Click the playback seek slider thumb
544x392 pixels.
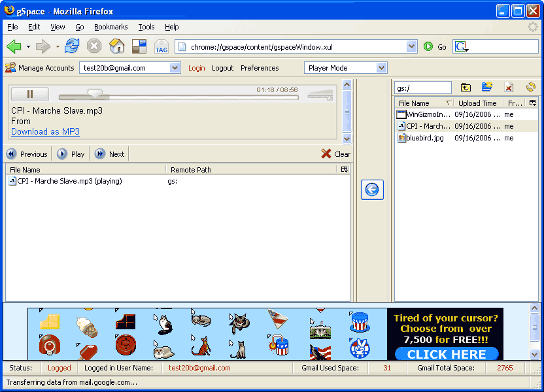95,93
